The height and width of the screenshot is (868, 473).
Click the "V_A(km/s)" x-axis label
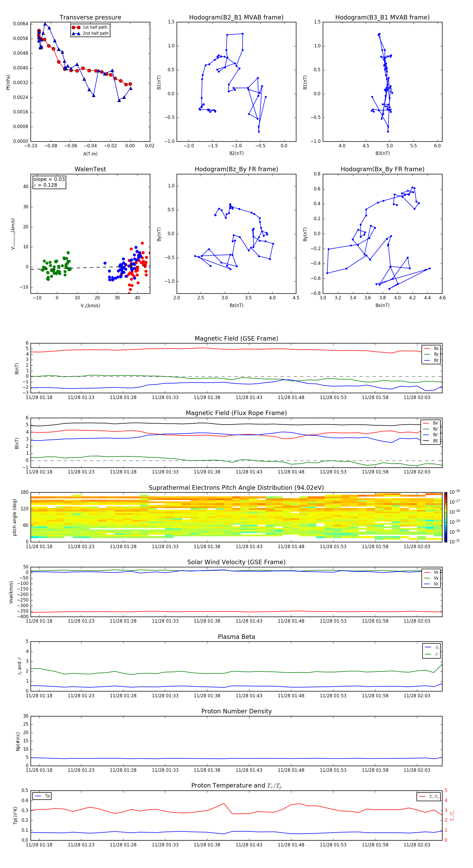90,306
